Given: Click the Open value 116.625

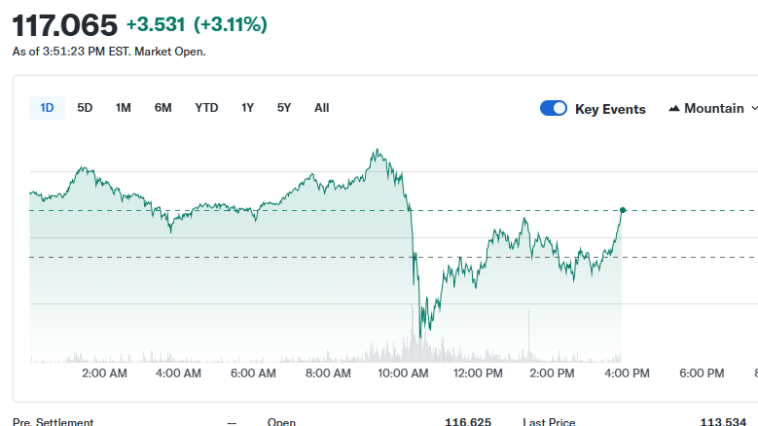Looking at the screenshot, I should point(468,422).
